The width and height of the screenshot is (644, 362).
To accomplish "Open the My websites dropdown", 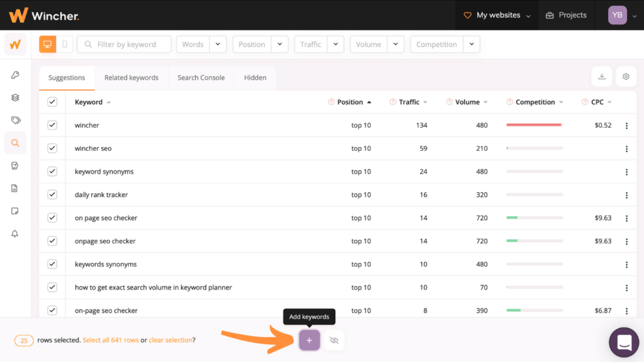I will [497, 15].
